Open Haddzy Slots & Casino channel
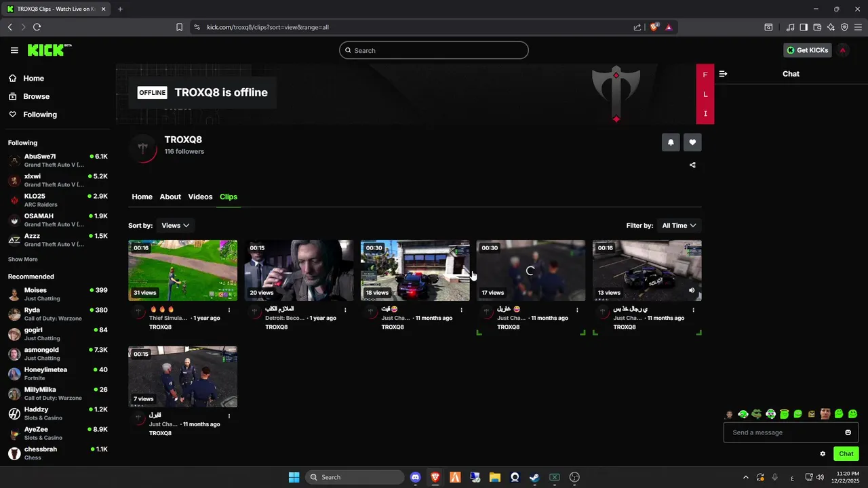The height and width of the screenshot is (488, 868). (58, 413)
